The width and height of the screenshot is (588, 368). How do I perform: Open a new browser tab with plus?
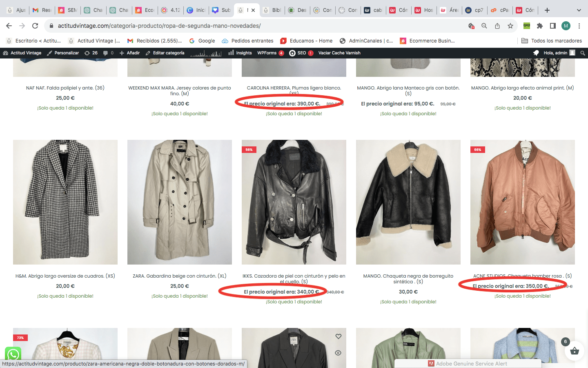(x=547, y=10)
